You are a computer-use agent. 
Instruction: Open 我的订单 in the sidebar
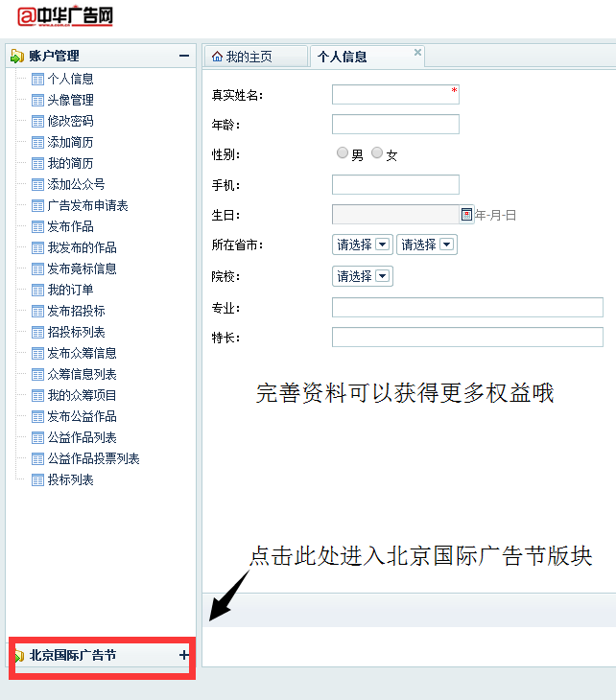click(71, 291)
